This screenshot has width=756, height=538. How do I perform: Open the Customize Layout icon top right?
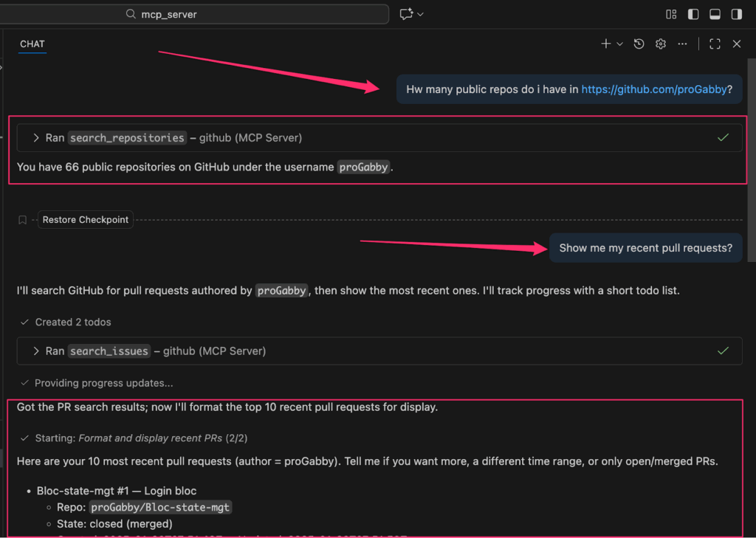pyautogui.click(x=670, y=14)
